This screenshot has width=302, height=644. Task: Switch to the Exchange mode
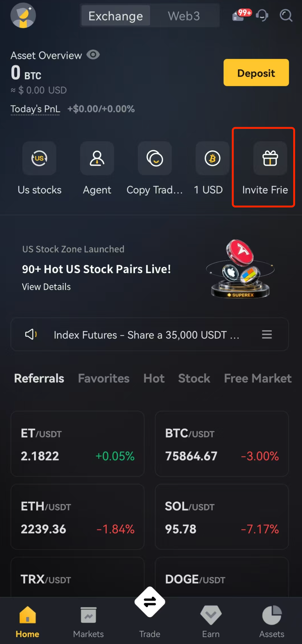point(116,16)
